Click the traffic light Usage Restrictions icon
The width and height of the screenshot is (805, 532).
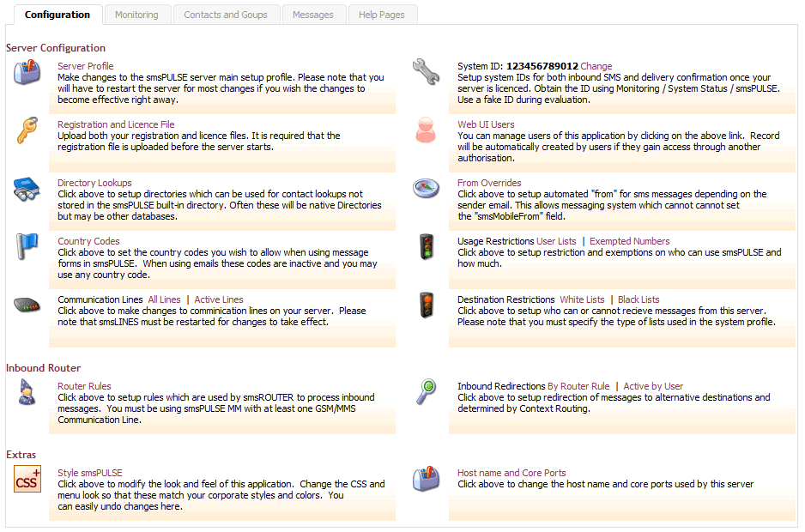(x=427, y=246)
